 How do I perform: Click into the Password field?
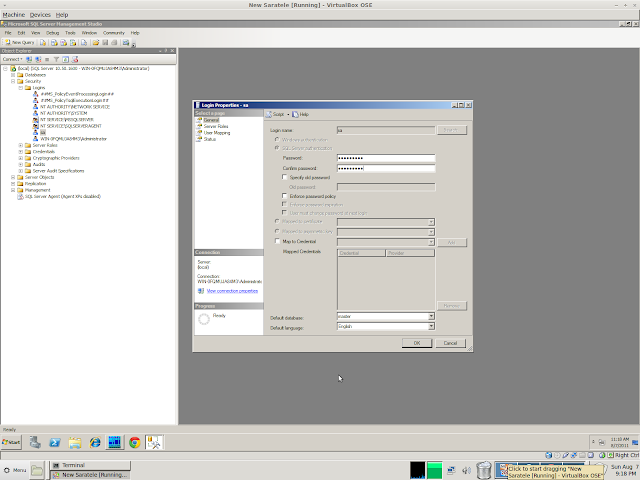[386, 158]
